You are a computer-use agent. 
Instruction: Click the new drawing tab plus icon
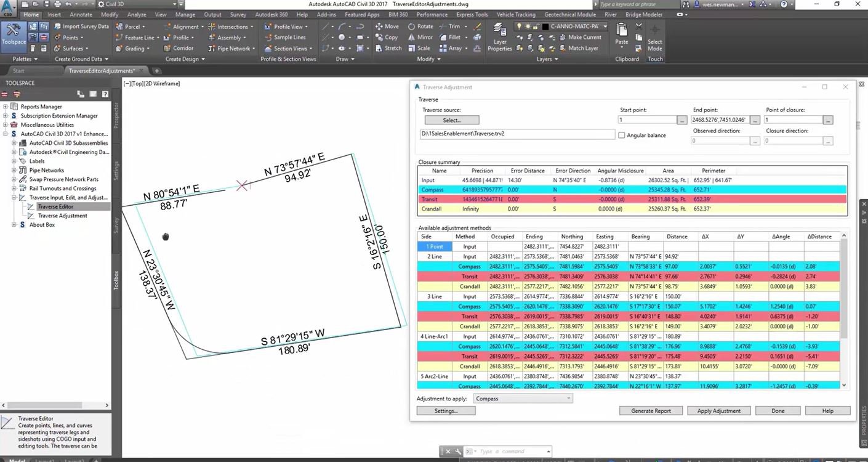157,71
